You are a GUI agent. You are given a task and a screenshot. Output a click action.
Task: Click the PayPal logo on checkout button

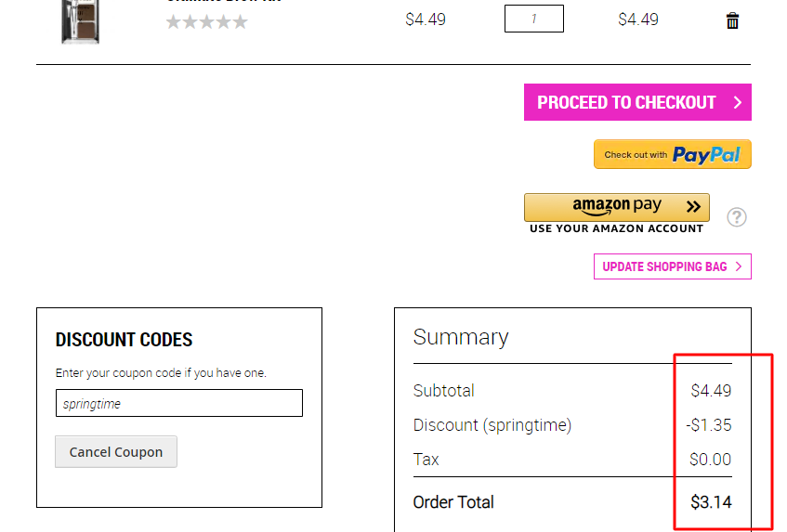706,155
